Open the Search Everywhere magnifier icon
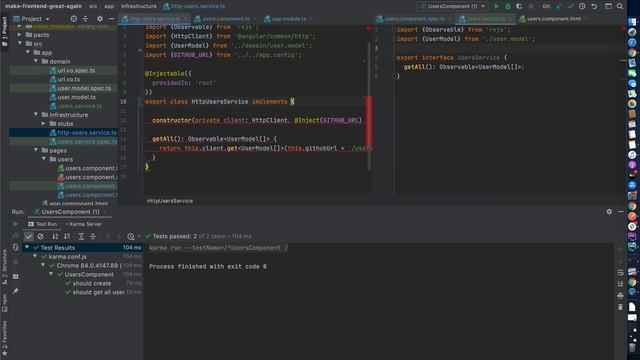 620,7
